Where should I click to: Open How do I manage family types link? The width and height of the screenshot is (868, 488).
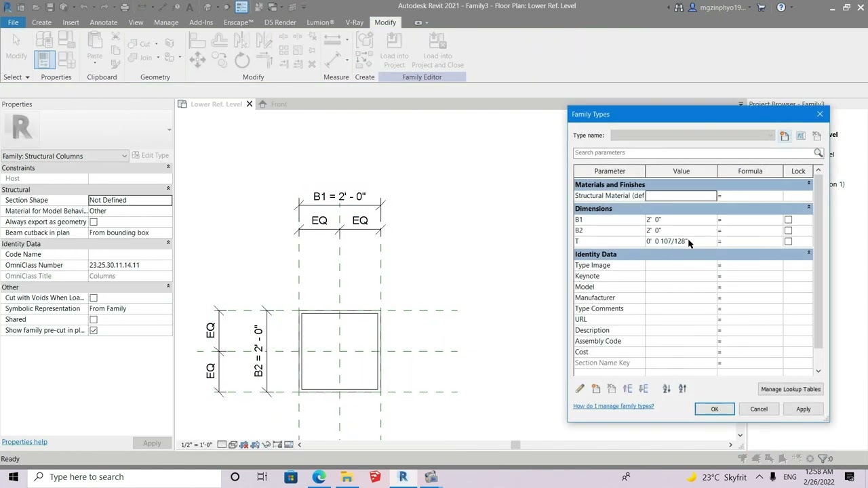(x=613, y=406)
